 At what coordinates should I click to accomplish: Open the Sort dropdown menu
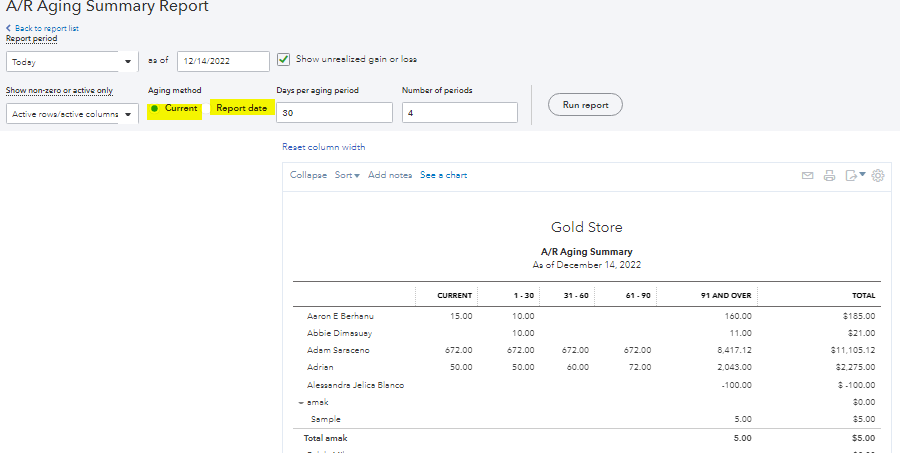[347, 176]
